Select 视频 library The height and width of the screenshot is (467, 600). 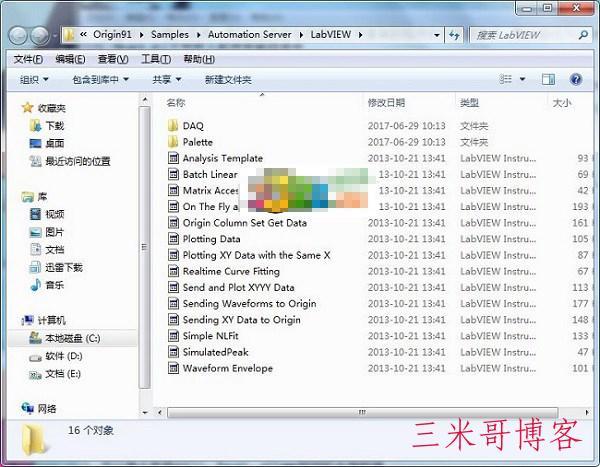click(55, 214)
